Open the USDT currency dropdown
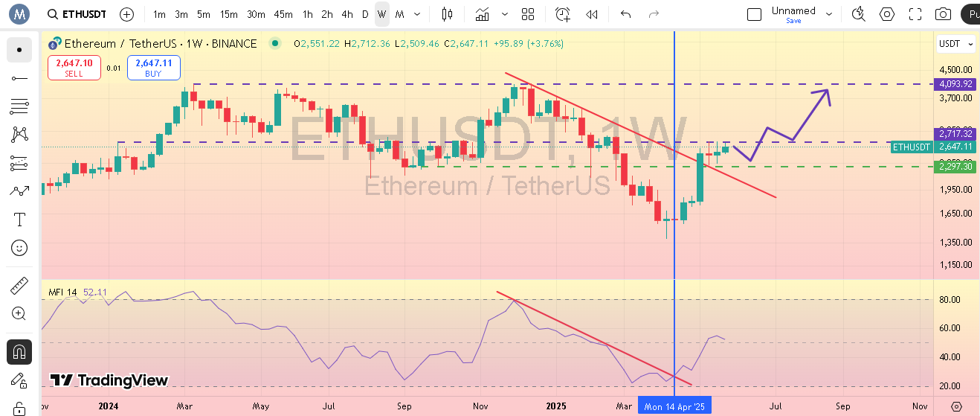Viewport: 980px width, 416px height. [x=956, y=44]
